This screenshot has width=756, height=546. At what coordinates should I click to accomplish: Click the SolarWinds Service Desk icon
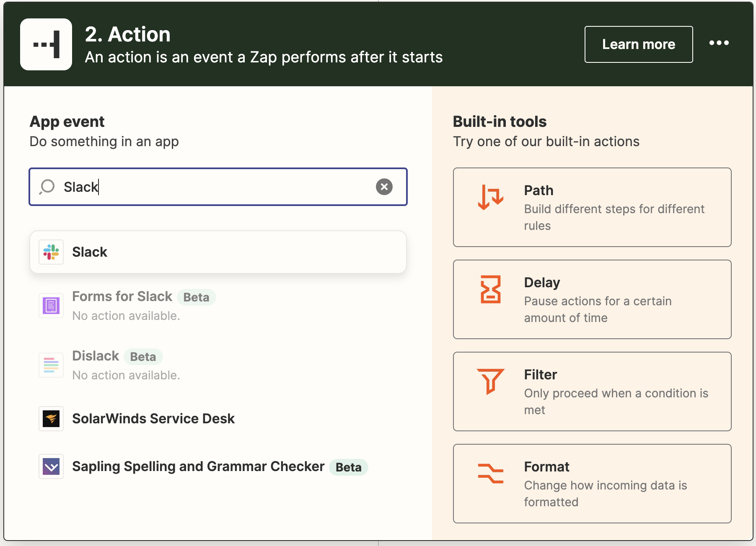[x=51, y=419]
